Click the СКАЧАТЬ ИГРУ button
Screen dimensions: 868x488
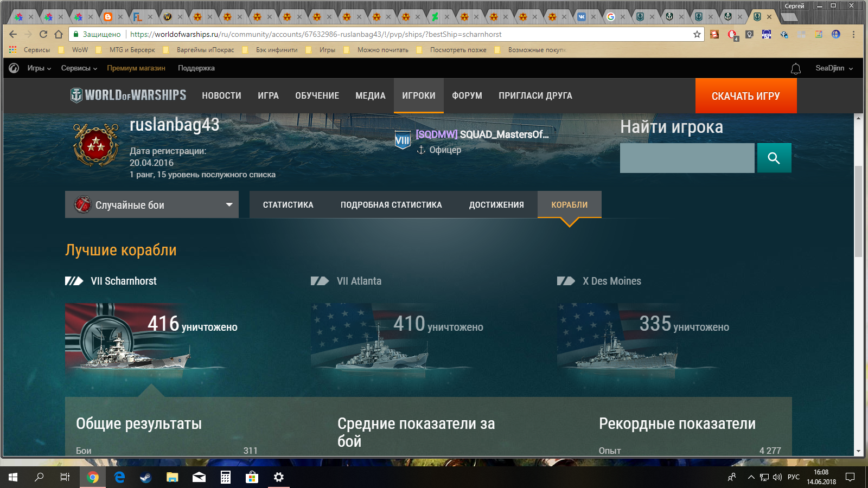click(x=746, y=96)
